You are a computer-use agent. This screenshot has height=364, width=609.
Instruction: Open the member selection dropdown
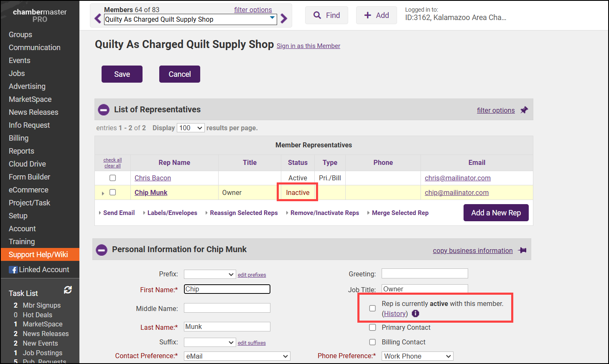190,19
